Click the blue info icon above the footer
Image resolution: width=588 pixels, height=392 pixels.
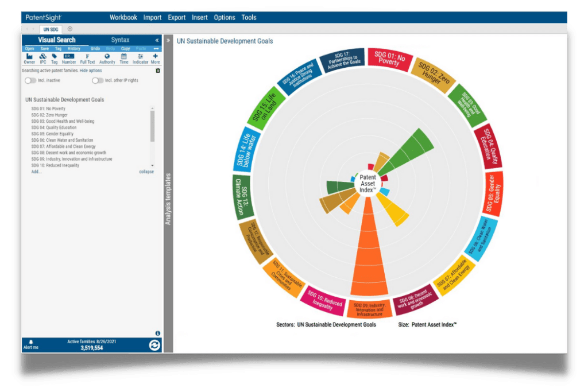[x=158, y=333]
